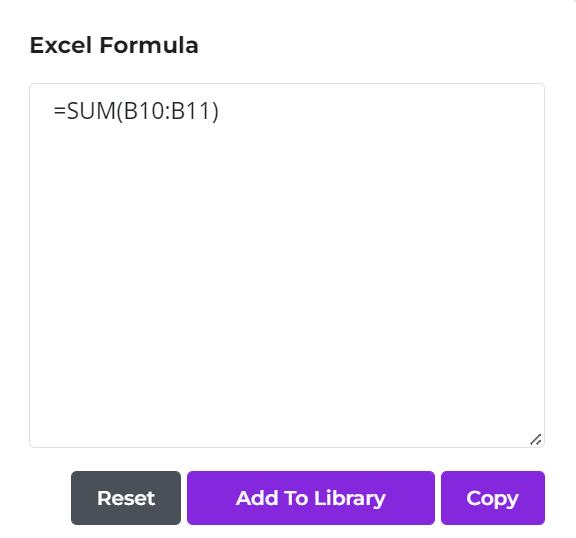Hit the gray Reset button
The height and width of the screenshot is (538, 576).
coord(126,498)
